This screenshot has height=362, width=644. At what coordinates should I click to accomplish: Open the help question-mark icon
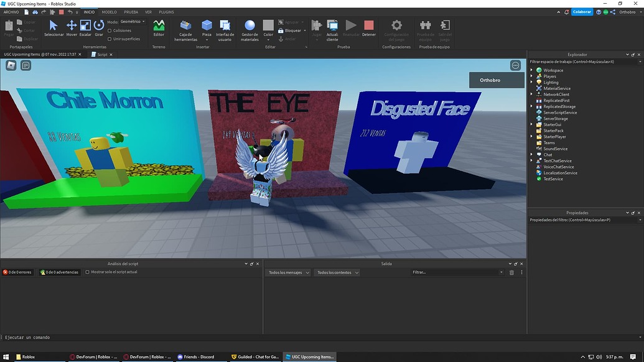coord(599,12)
